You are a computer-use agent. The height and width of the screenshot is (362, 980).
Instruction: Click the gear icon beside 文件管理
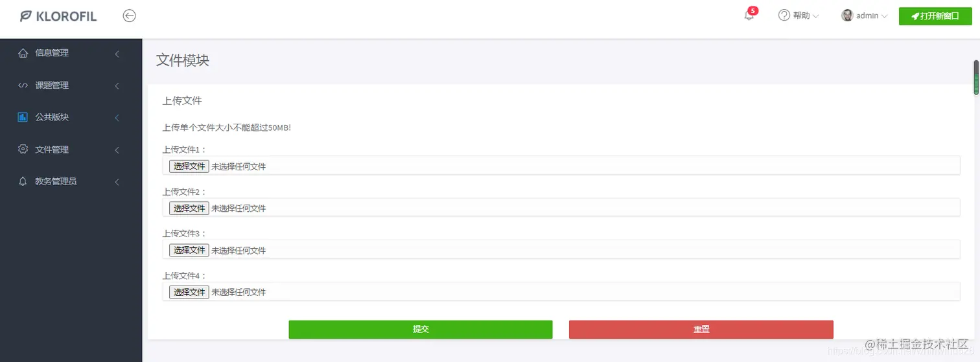(x=23, y=150)
